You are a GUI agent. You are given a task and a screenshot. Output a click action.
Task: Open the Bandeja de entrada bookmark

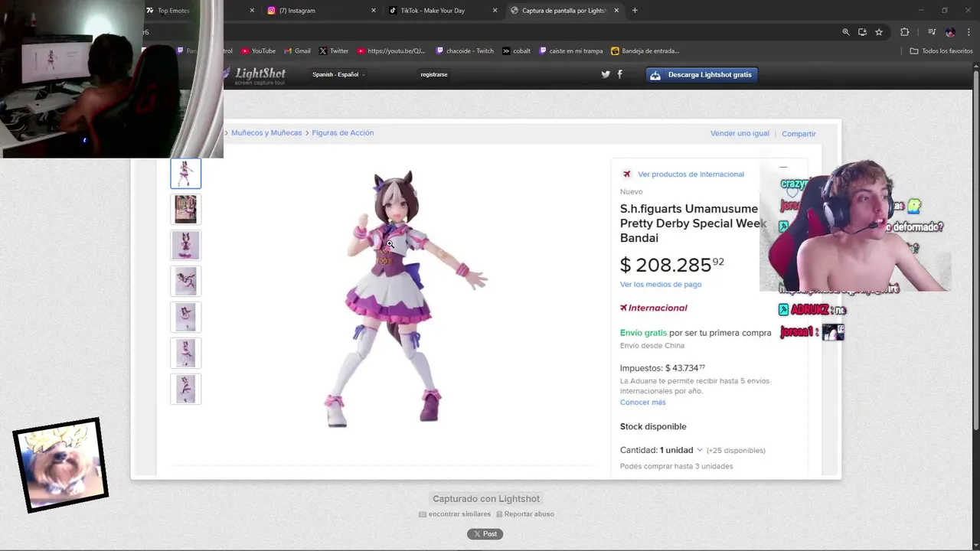click(645, 51)
